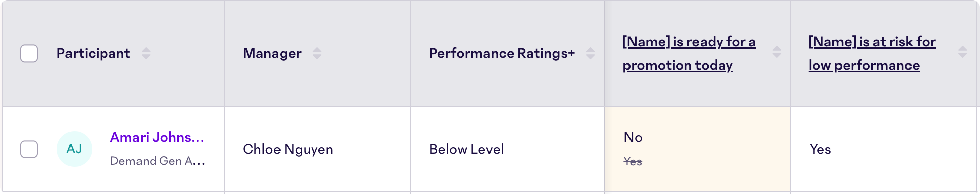The image size is (980, 194).
Task: Click the Demand Gen A... job title text
Action: point(158,161)
